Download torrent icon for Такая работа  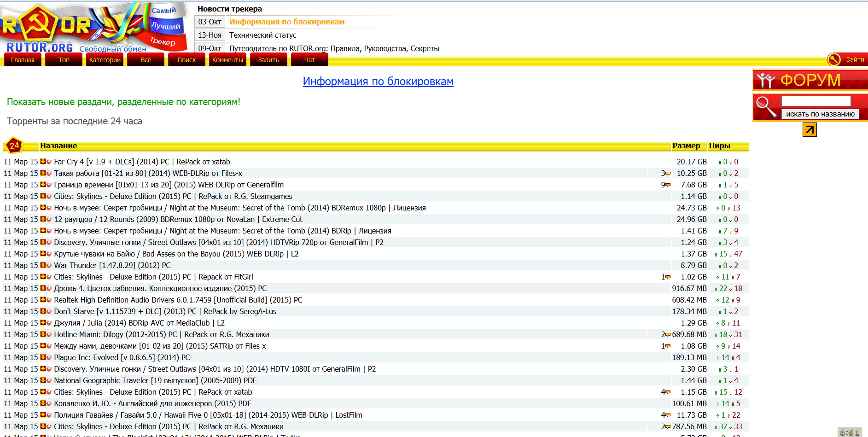tap(43, 173)
